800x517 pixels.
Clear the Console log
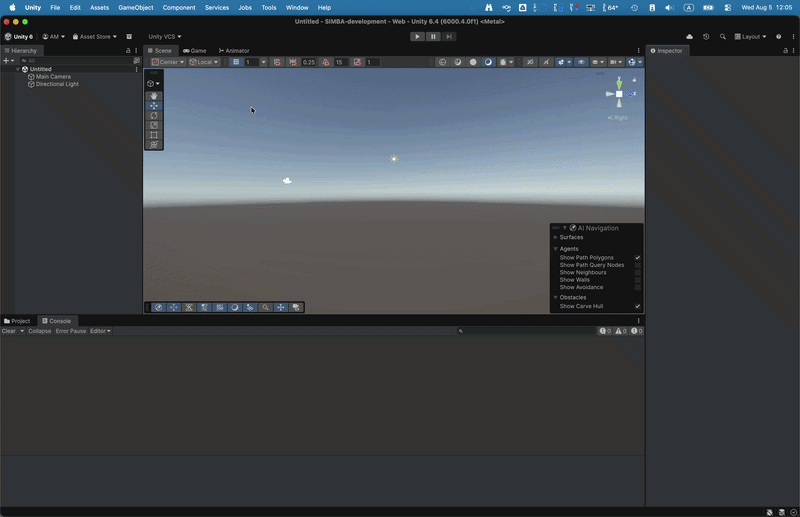coord(9,331)
